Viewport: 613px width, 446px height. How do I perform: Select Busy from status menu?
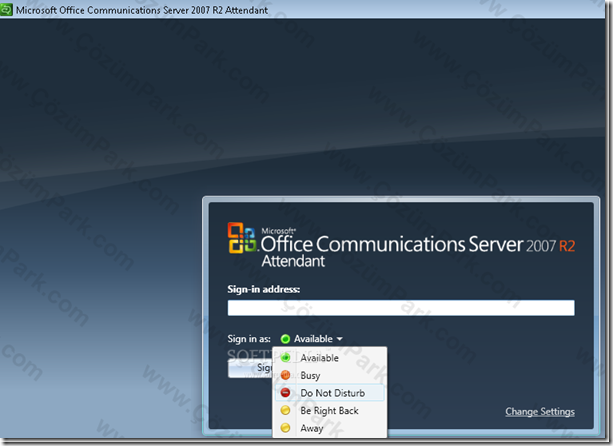[x=330, y=375]
